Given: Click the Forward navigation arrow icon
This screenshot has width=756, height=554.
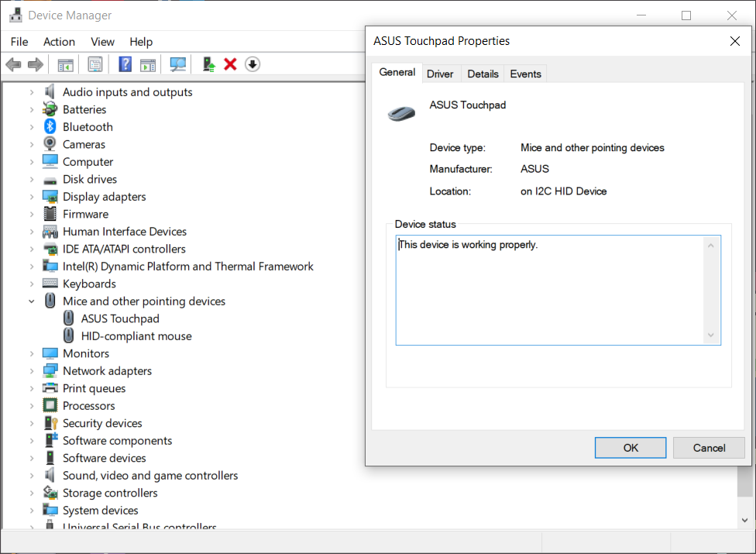Looking at the screenshot, I should click(x=35, y=64).
